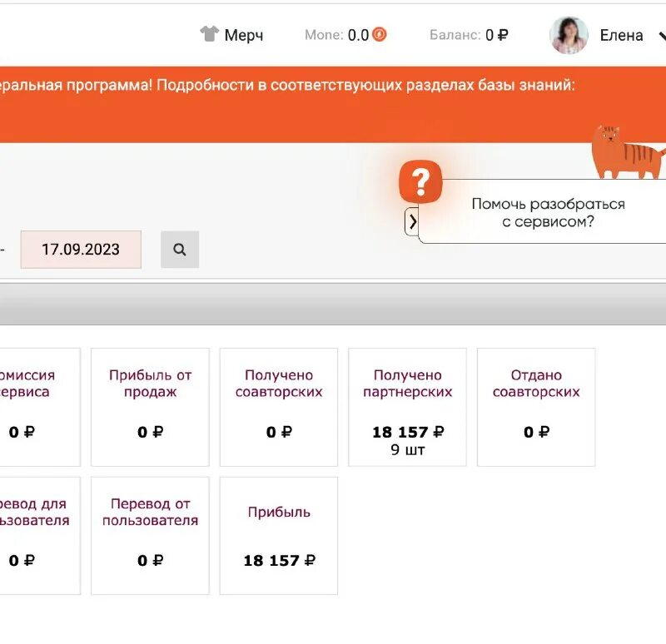Image resolution: width=666 pixels, height=644 pixels.
Task: Open the date picker showing 17.09.2023
Action: tap(81, 249)
